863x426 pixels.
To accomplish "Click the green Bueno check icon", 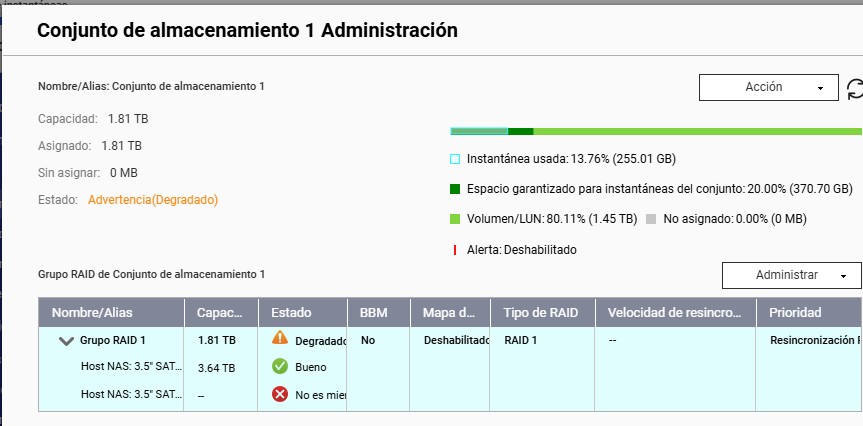I will [x=280, y=367].
